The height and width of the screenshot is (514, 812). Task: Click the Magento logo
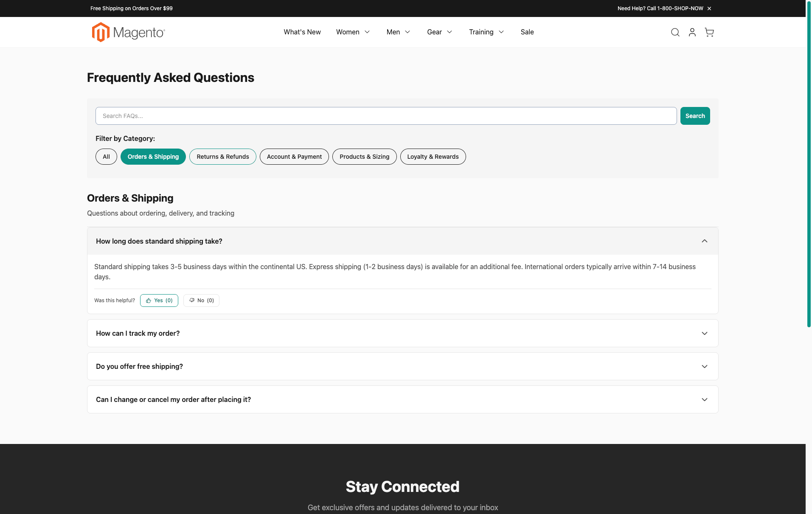click(128, 32)
